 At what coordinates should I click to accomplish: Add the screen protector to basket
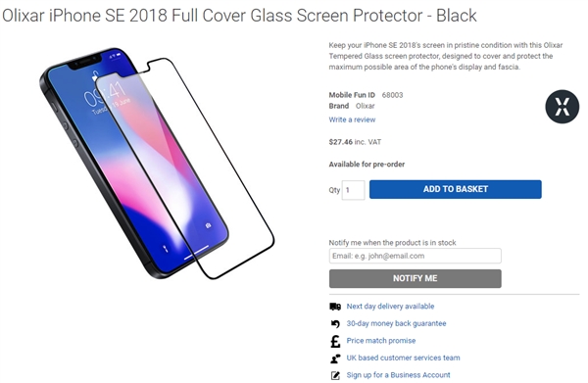coord(456,189)
